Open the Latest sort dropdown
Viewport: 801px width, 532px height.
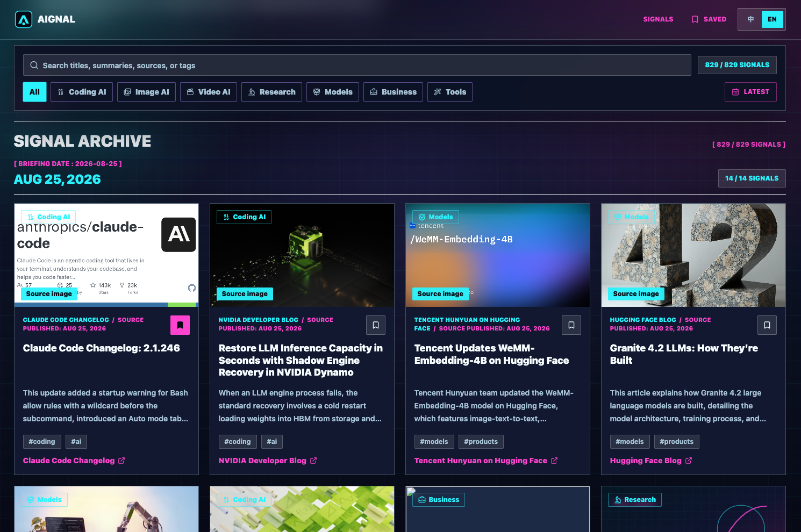coord(750,92)
